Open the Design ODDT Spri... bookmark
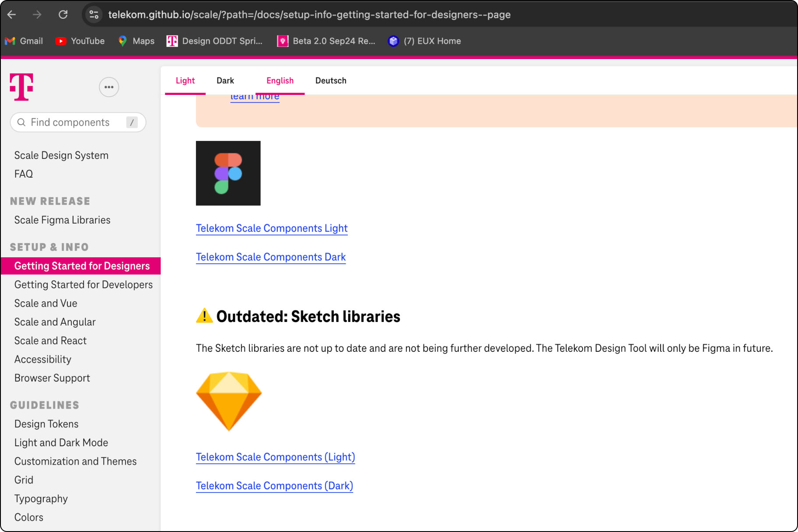This screenshot has width=798, height=532. coord(215,41)
